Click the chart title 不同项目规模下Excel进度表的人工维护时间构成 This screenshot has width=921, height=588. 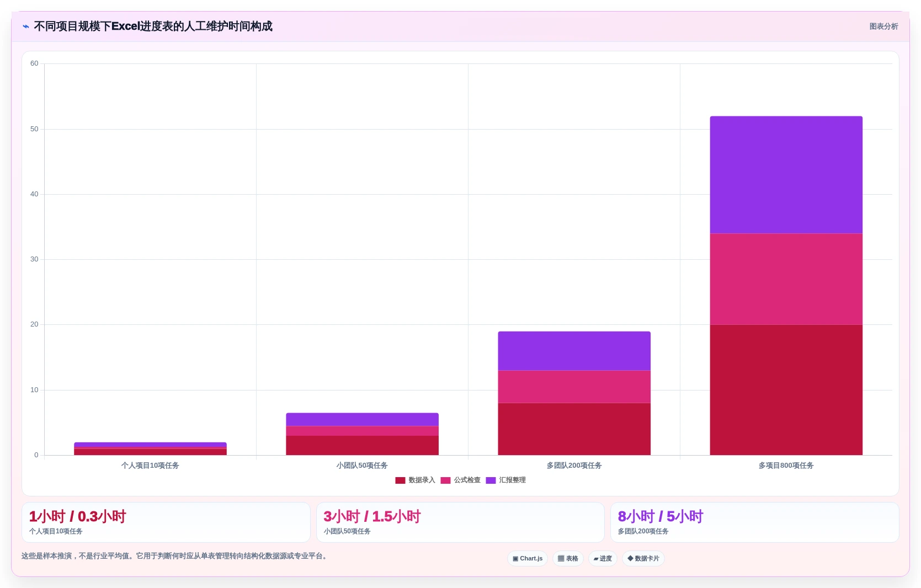coord(153,26)
